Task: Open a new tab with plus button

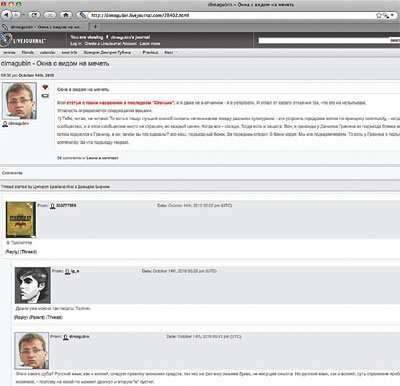Action: [x=95, y=27]
